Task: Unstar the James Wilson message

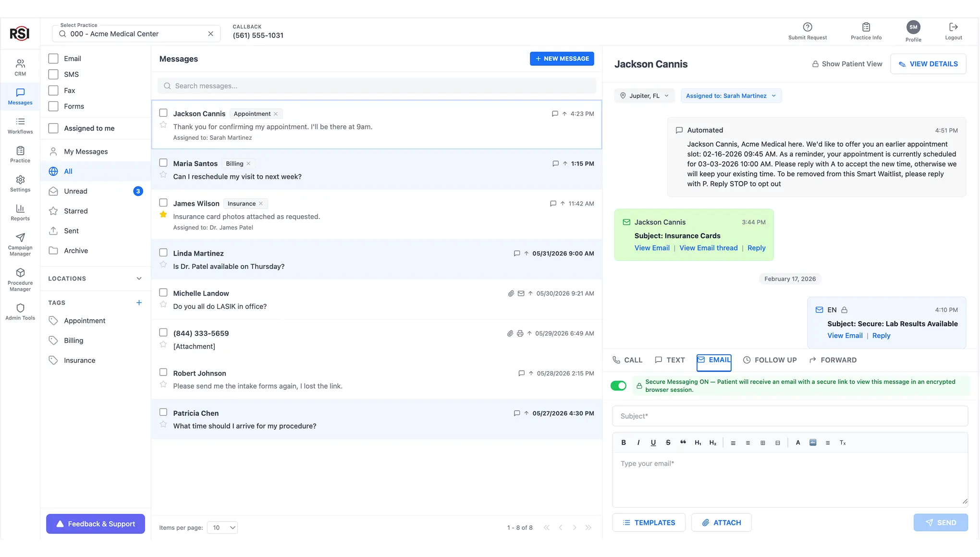Action: [x=163, y=215]
